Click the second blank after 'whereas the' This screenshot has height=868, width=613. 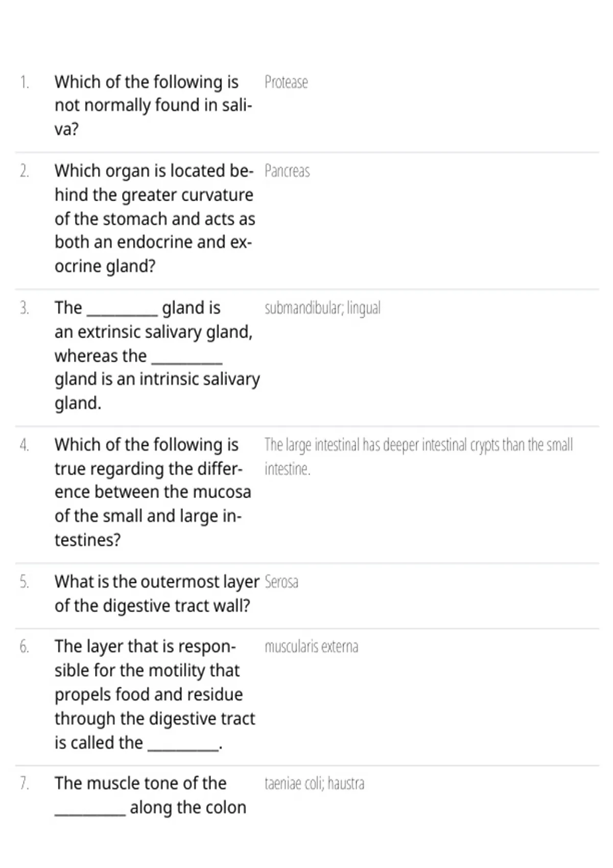(x=187, y=362)
